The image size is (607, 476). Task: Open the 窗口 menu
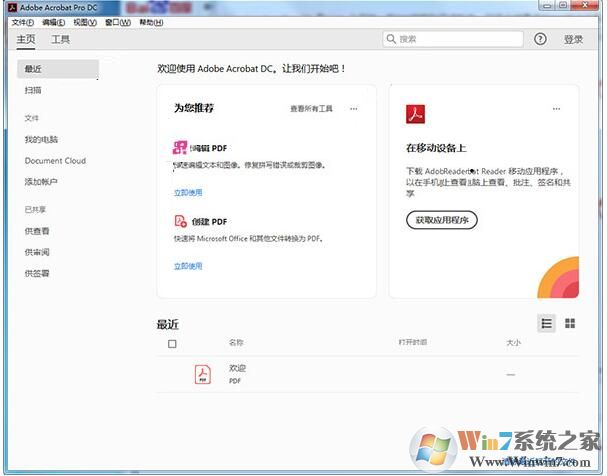point(118,22)
